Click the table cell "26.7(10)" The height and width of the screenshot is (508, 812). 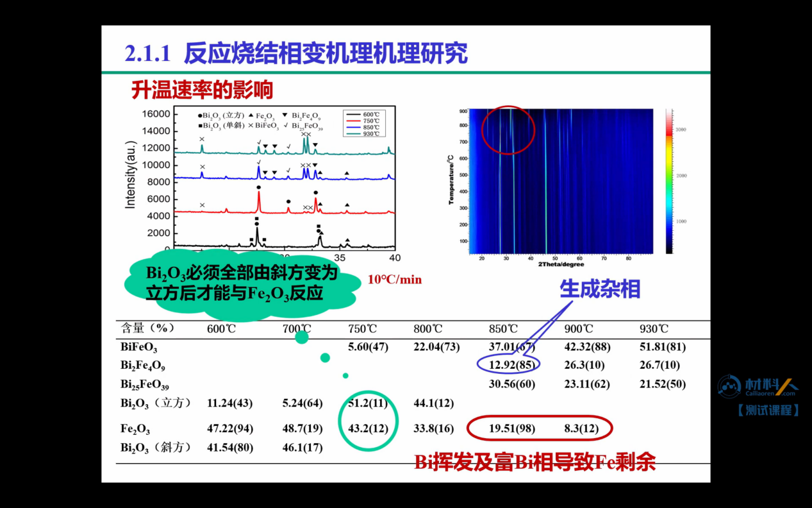[659, 365]
